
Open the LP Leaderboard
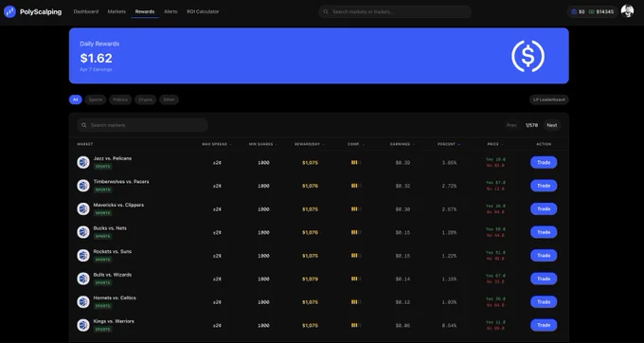(x=548, y=99)
